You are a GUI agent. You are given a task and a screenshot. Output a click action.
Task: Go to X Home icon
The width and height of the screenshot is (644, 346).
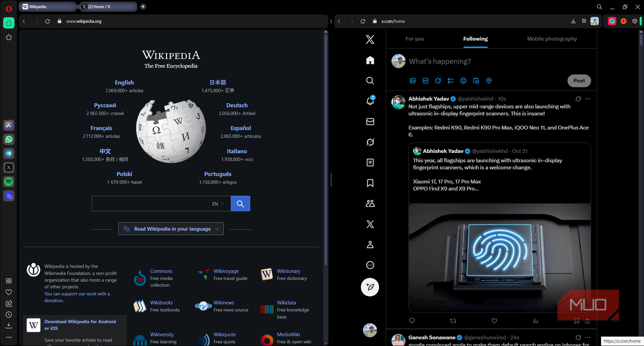[x=370, y=60]
